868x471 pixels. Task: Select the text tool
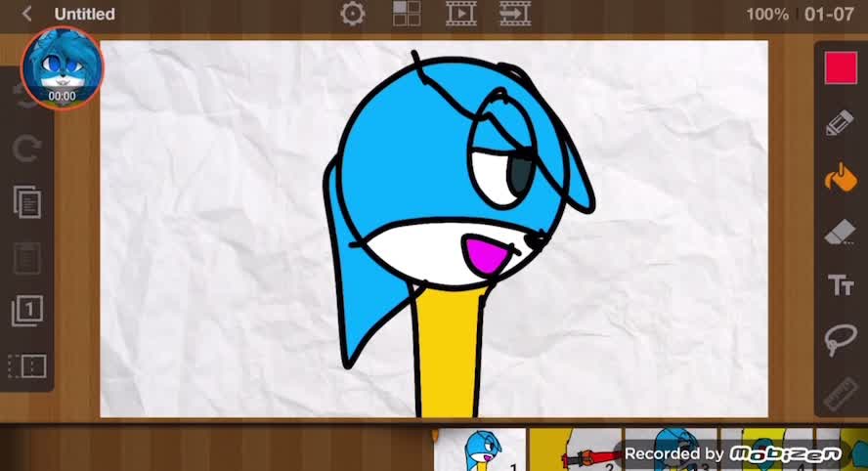pos(841,285)
